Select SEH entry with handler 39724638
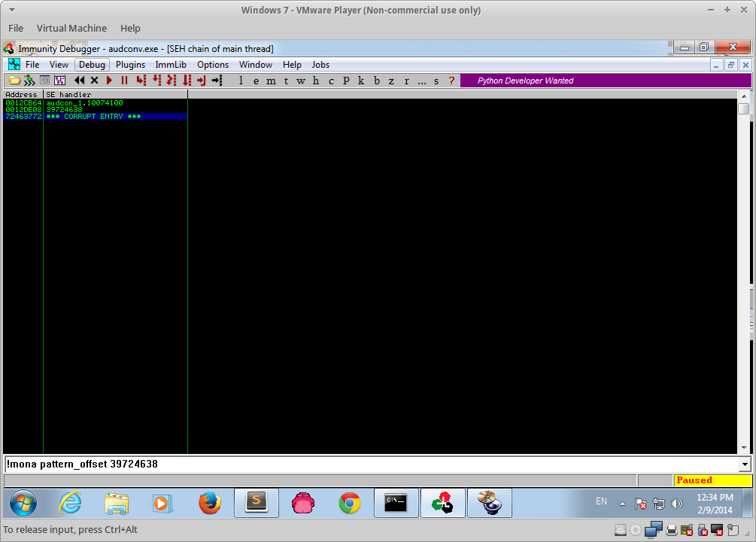Viewport: 756px width, 542px height. pyautogui.click(x=96, y=110)
